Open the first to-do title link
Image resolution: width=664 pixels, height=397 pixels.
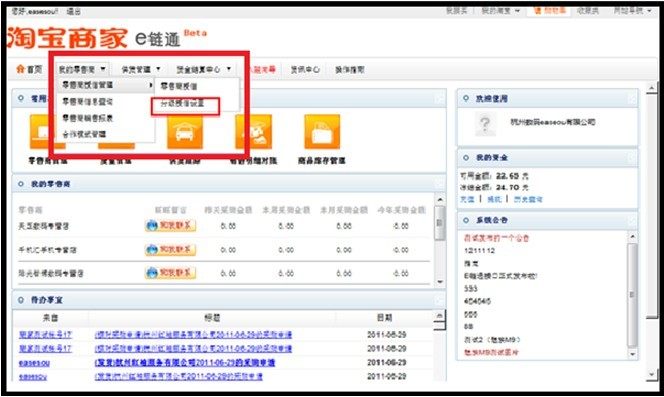click(193, 335)
